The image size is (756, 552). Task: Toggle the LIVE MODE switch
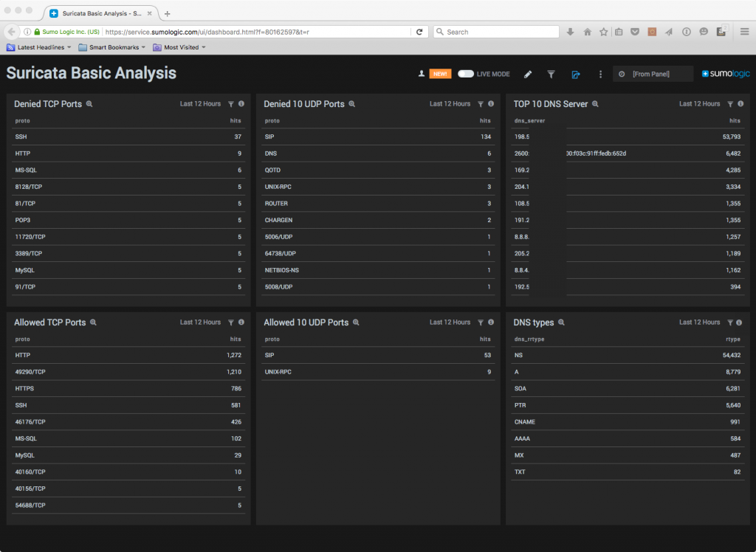point(466,74)
